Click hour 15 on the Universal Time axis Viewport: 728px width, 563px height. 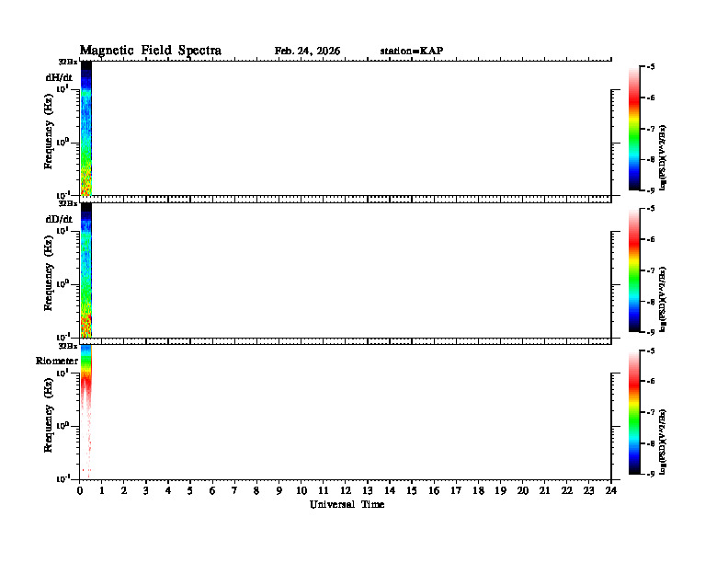(412, 491)
